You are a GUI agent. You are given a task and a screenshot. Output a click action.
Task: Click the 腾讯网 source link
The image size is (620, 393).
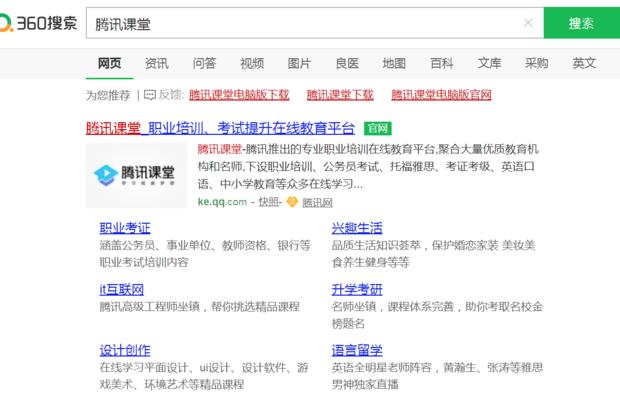[x=317, y=203]
